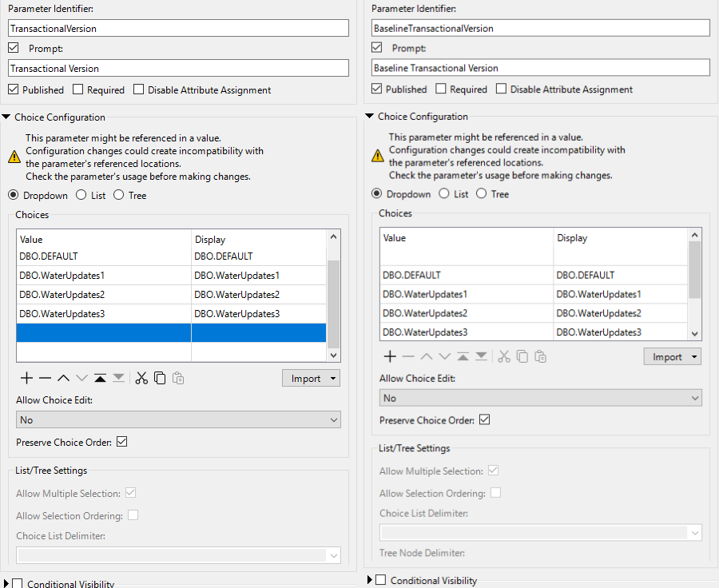Enable Conditional Visibility checkbox in BaselineTransactionalVersion panel
723x588 pixels.
380,580
